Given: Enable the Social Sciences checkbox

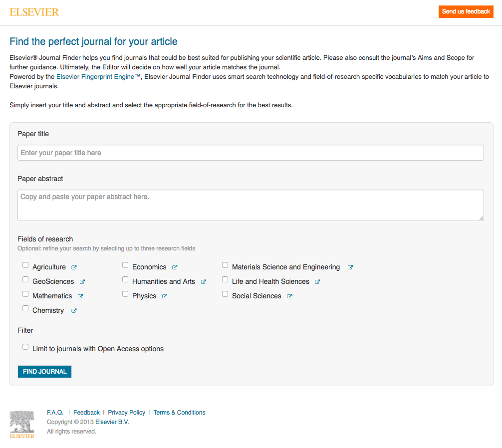Looking at the screenshot, I should coord(225,294).
